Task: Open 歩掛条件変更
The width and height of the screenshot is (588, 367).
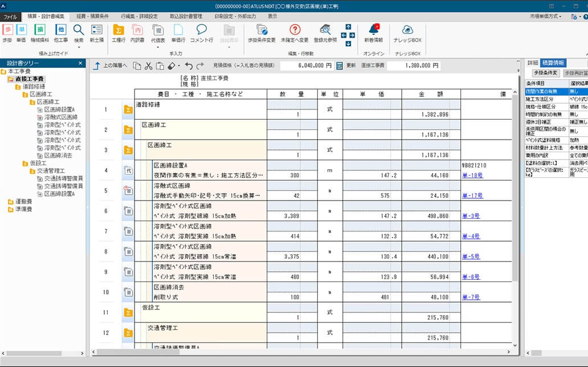Action: point(262,33)
